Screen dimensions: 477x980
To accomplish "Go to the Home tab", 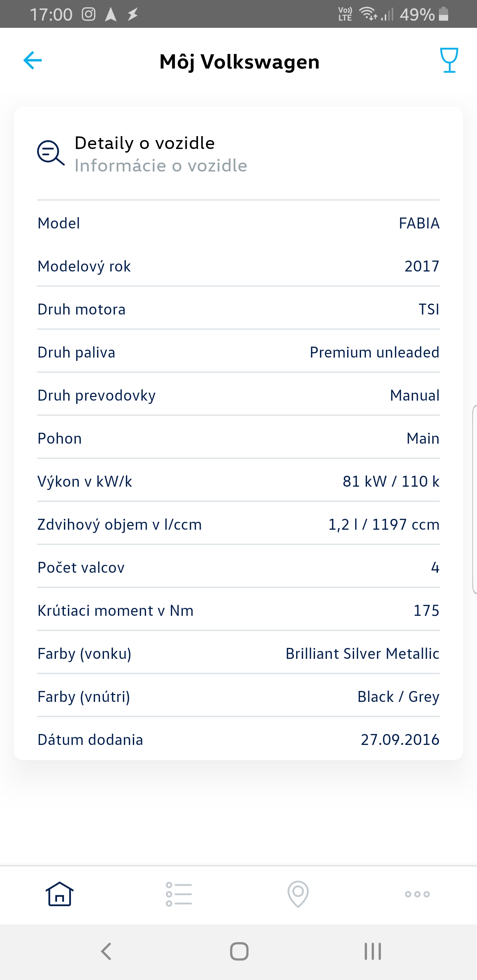I will coord(59,894).
